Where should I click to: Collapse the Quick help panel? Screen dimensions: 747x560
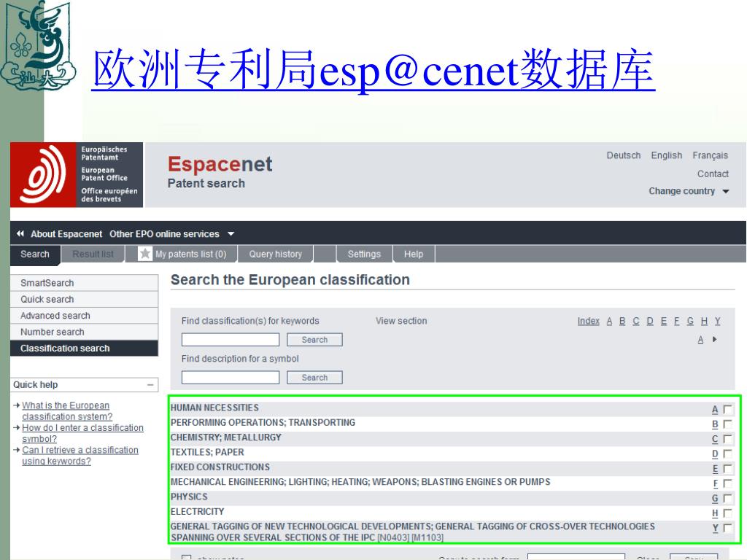click(x=150, y=385)
